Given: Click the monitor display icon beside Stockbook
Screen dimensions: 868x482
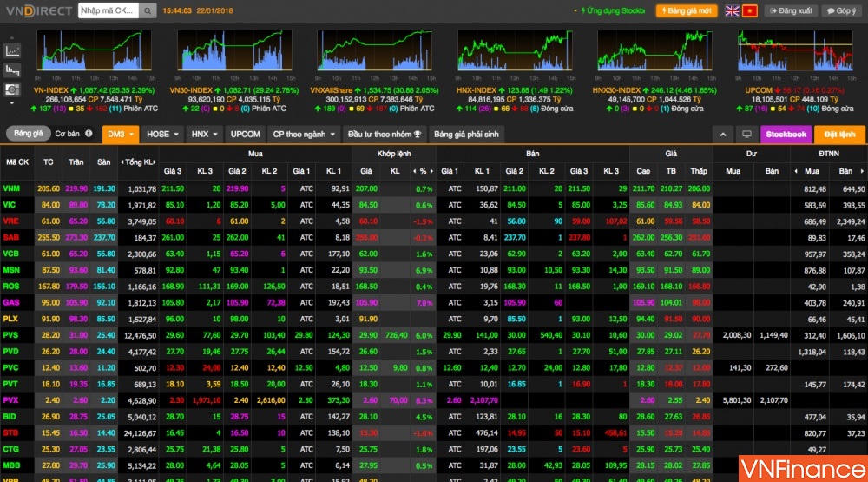Looking at the screenshot, I should [746, 135].
